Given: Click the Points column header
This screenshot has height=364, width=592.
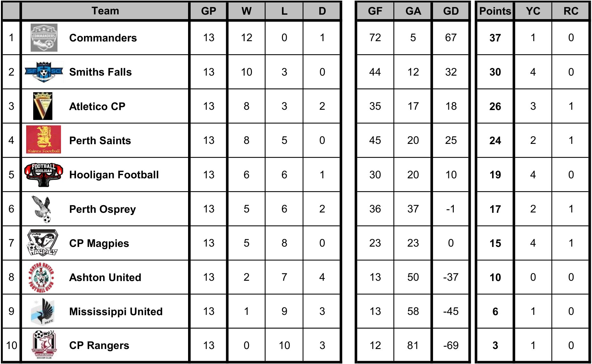Looking at the screenshot, I should tap(495, 11).
